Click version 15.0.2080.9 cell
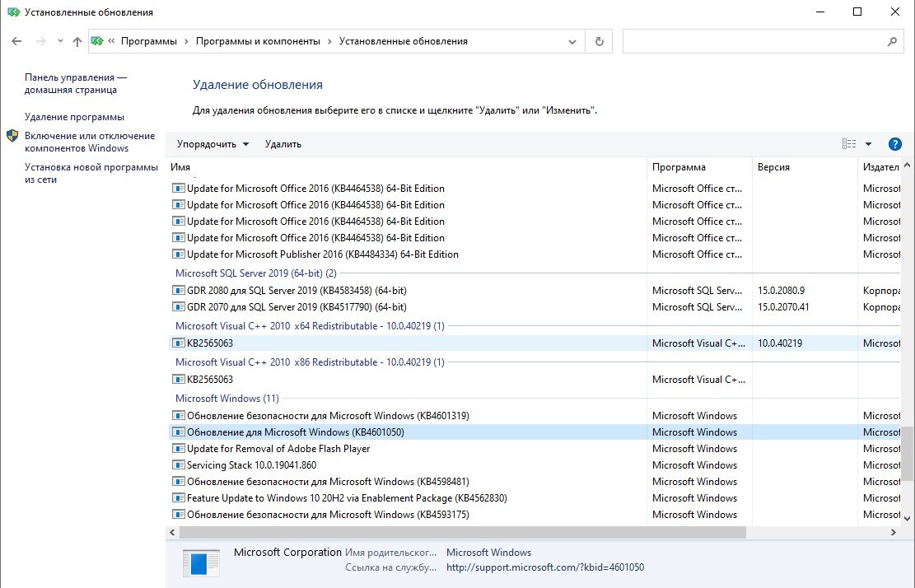Viewport: 915px width, 588px height. tap(781, 291)
